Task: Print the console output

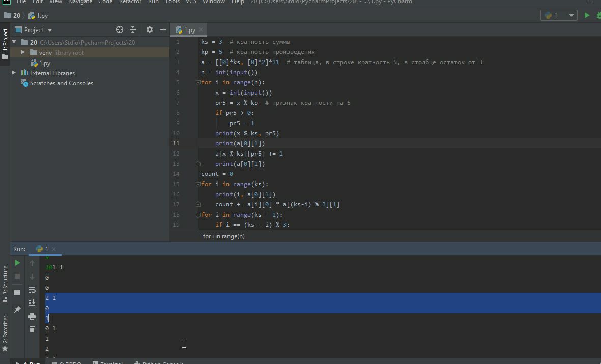Action: point(32,316)
